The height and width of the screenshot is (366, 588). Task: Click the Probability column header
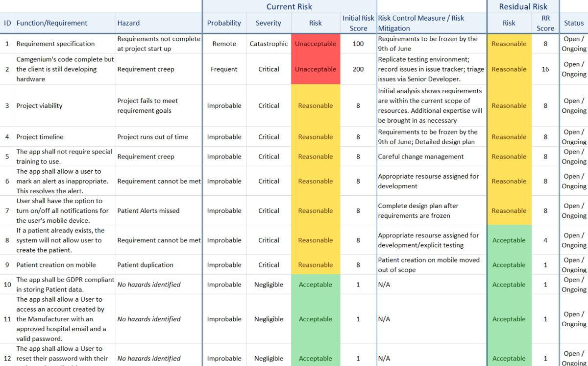point(224,23)
